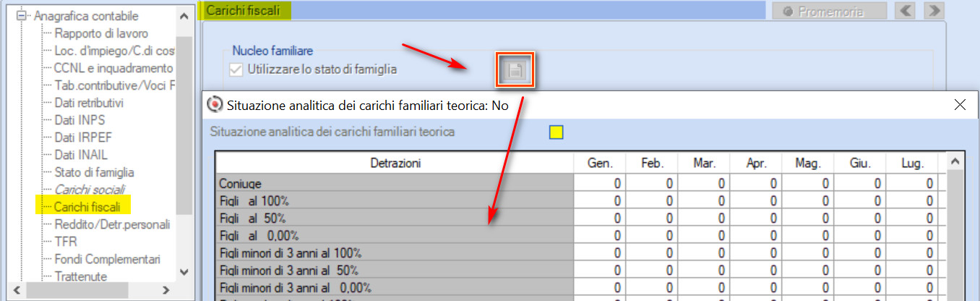980x301 pixels.
Task: Select Figli minori di 3 anni al 0,00% row
Action: click(395, 287)
